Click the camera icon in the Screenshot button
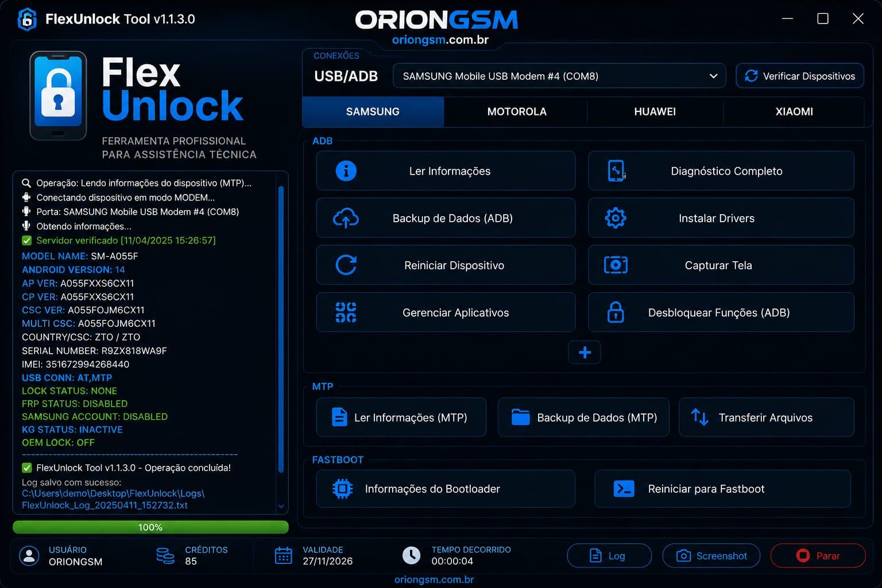 683,555
